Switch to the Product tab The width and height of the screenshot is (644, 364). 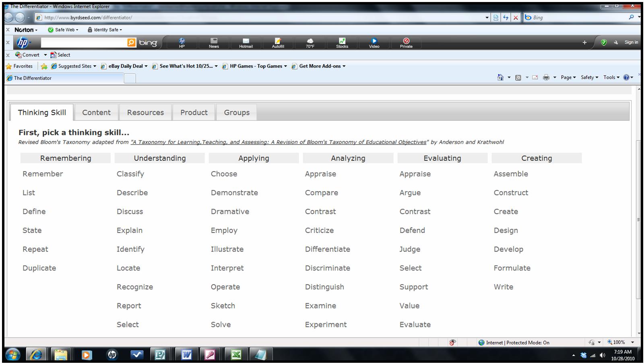[x=194, y=112]
